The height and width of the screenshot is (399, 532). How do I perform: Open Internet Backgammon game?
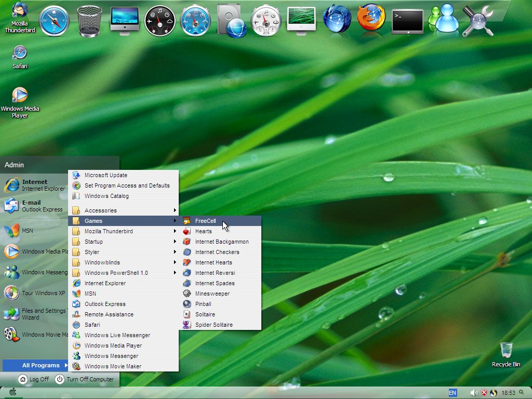point(220,242)
